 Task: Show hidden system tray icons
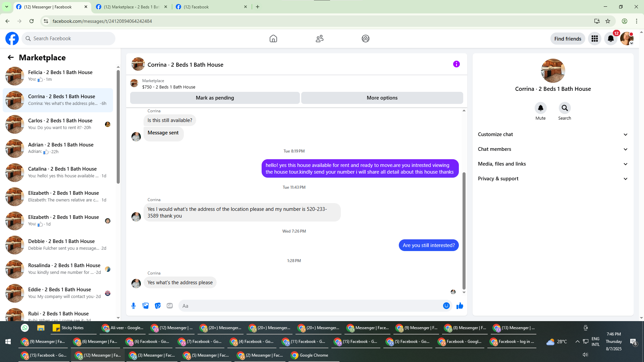tap(577, 342)
